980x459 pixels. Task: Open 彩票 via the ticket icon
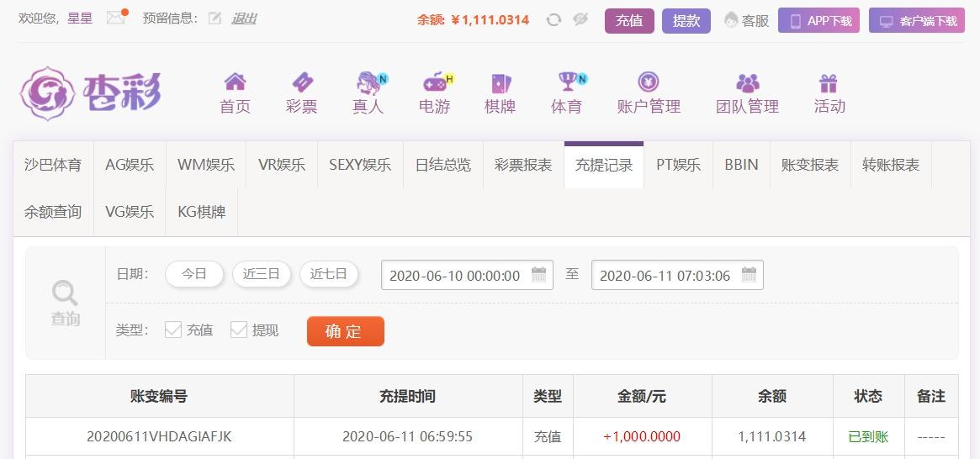click(x=302, y=82)
